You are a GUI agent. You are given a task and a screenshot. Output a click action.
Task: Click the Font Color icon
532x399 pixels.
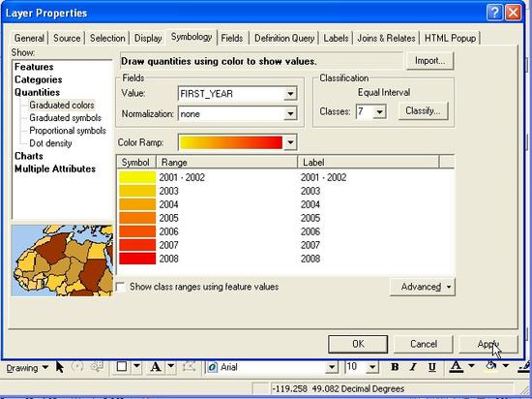(457, 367)
